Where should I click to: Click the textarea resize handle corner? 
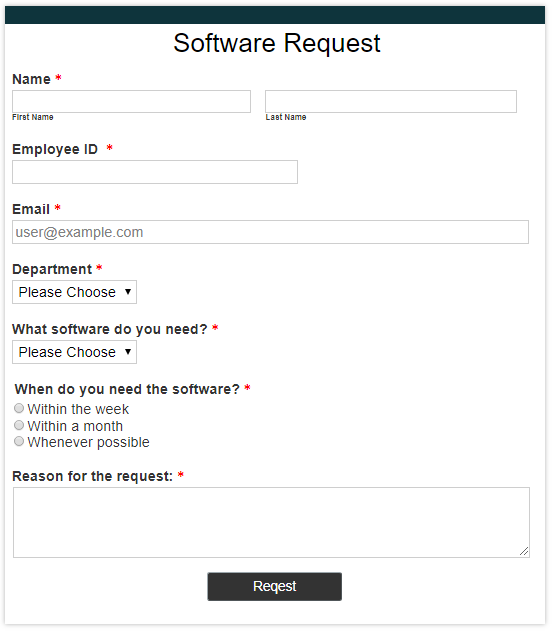click(524, 551)
